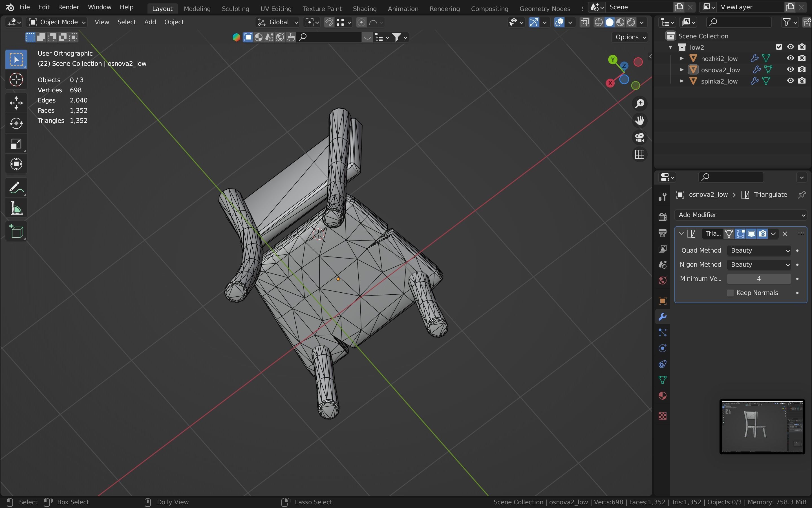Enable Keep Normals checkbox

point(730,293)
